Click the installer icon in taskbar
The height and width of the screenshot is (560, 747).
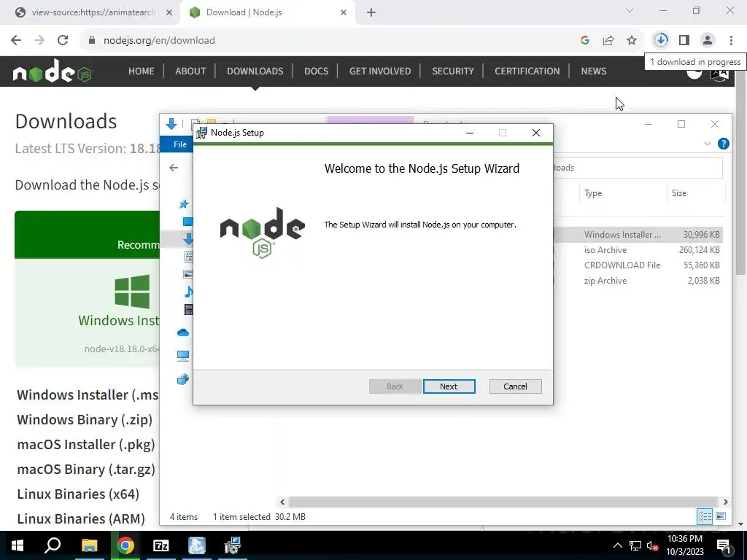233,545
